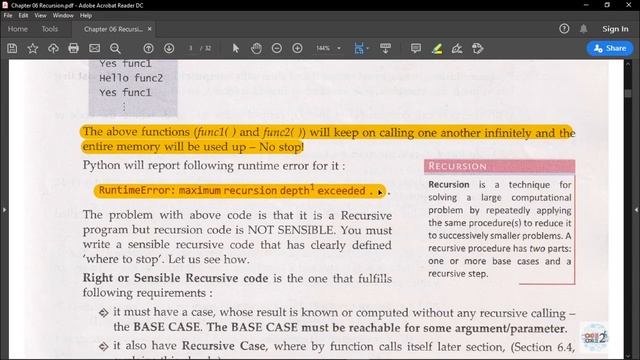Viewport: 640px width, 360px height.
Task: Click the more tools stamp icon
Action: coord(478,48)
